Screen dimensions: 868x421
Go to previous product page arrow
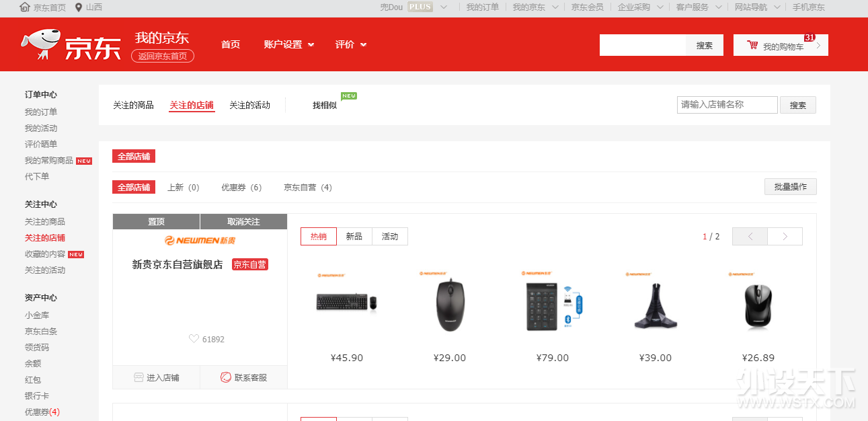pyautogui.click(x=750, y=236)
